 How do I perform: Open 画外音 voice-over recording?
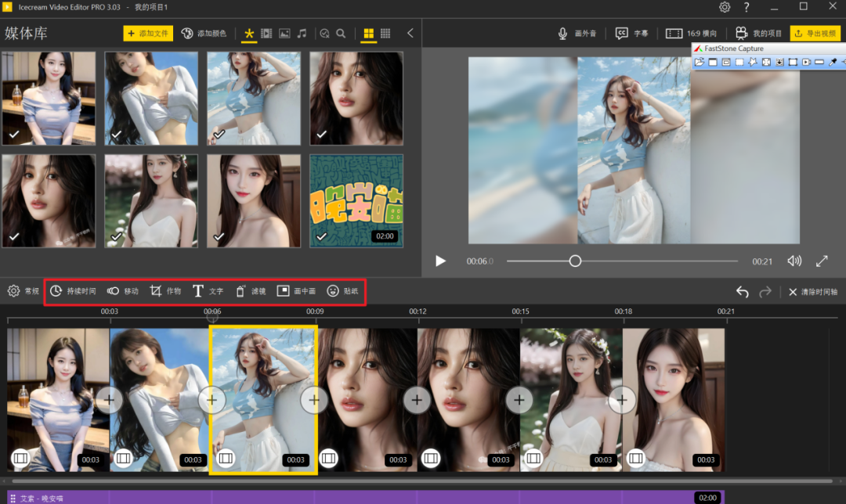pyautogui.click(x=577, y=34)
